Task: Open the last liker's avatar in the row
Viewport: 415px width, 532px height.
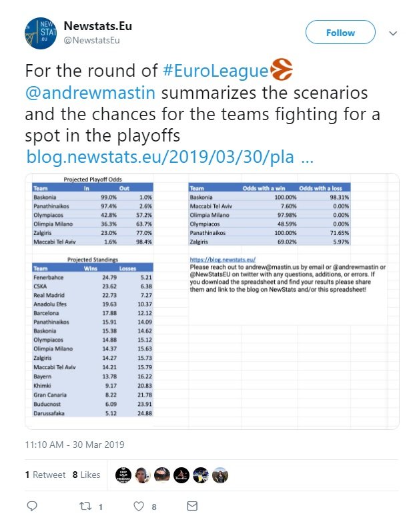Action: 220,475
